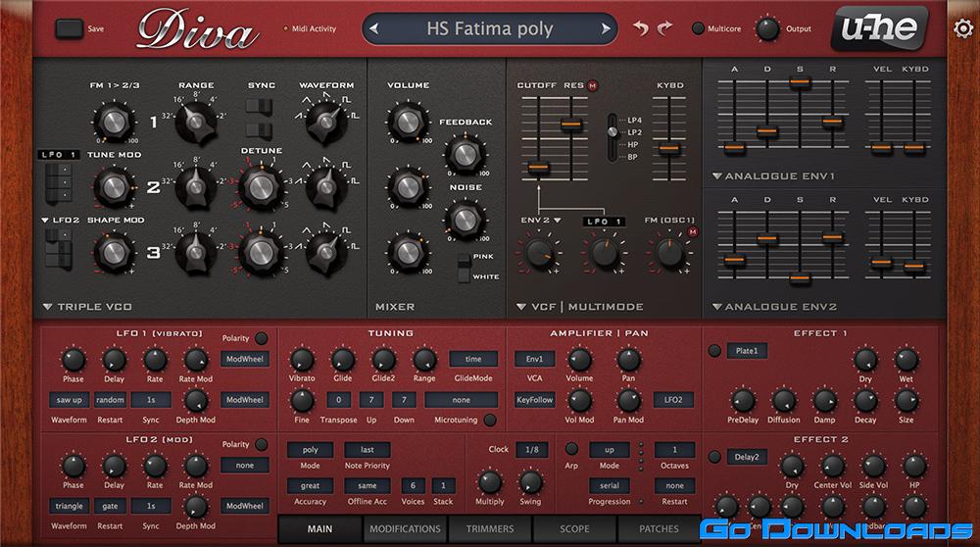Enable the Arp switch
The height and width of the screenshot is (547, 980).
tap(571, 449)
